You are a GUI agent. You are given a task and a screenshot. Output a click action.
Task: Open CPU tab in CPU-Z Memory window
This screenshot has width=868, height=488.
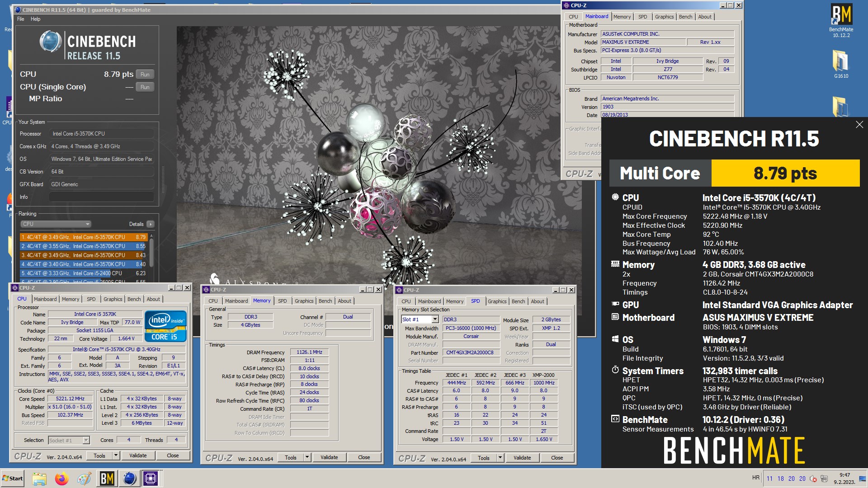pyautogui.click(x=213, y=301)
